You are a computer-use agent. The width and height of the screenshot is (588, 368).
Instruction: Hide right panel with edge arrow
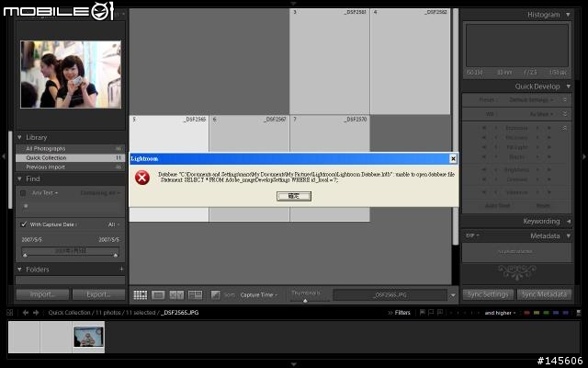click(584, 155)
